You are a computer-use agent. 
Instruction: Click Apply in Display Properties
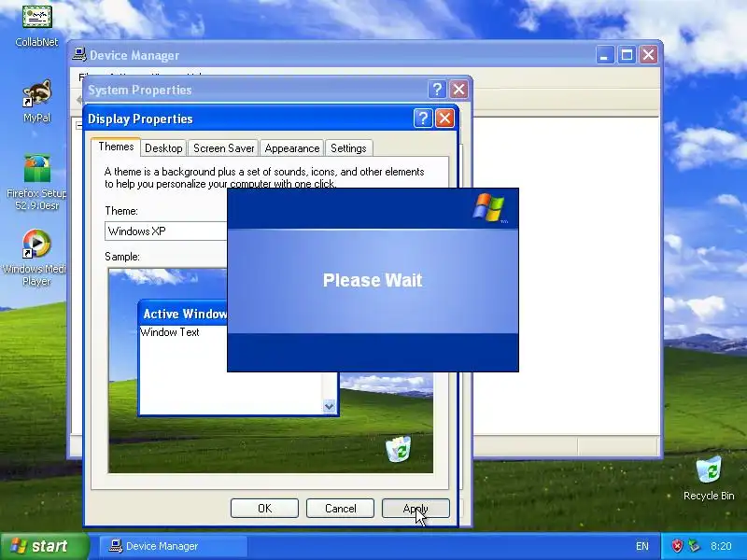pos(416,508)
